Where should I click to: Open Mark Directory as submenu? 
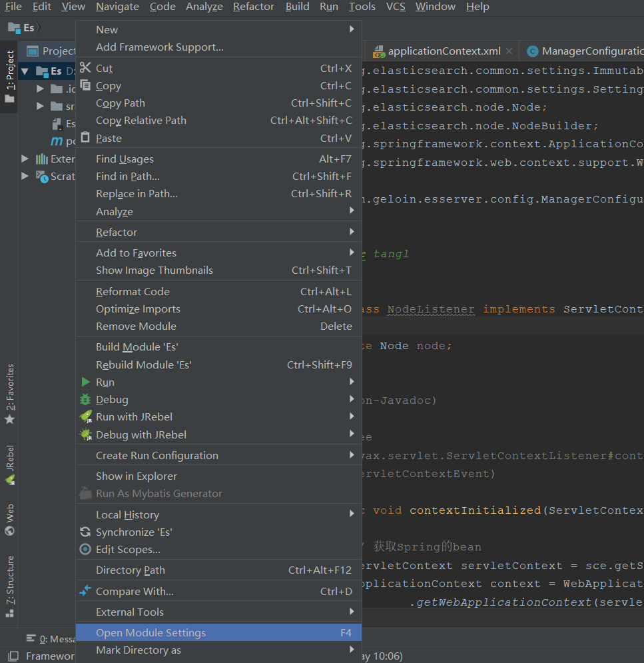click(218, 650)
